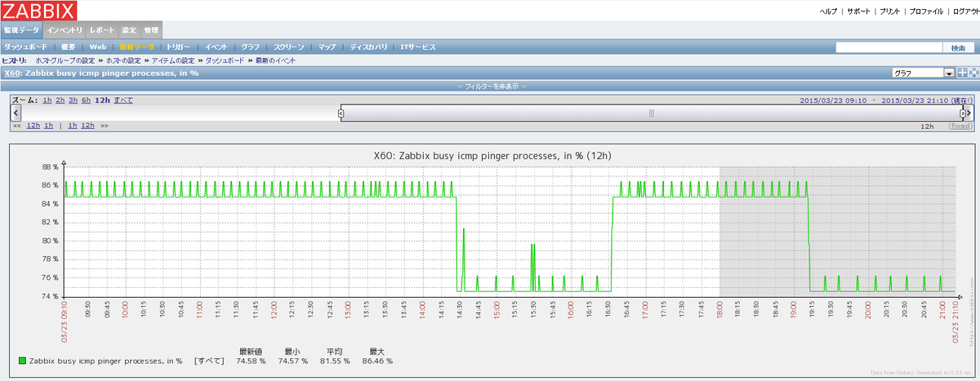Open the 管理 main tab
Screen dimensions: 980x381
click(x=150, y=30)
